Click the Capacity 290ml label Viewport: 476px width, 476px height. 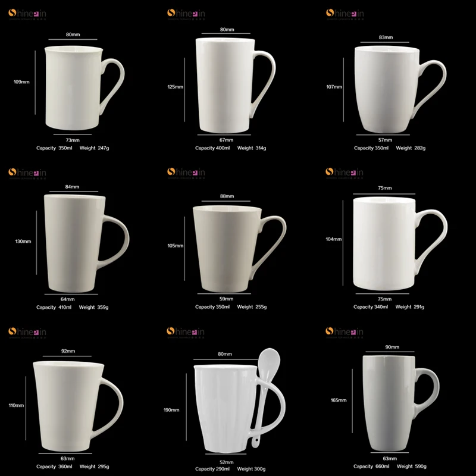(x=212, y=469)
